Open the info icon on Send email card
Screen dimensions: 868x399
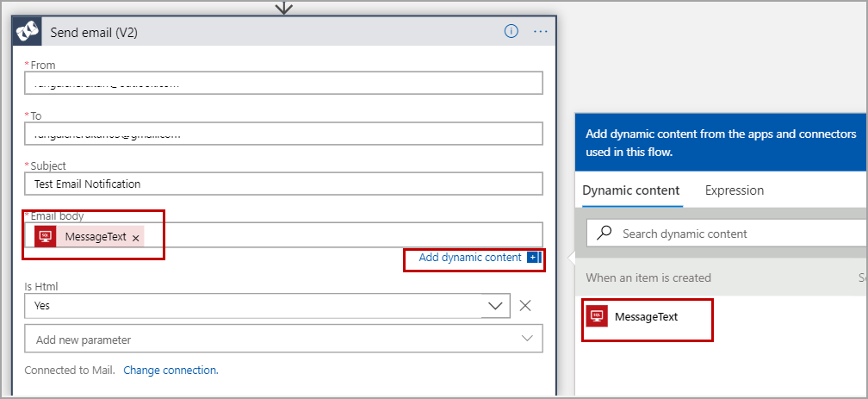pyautogui.click(x=512, y=31)
